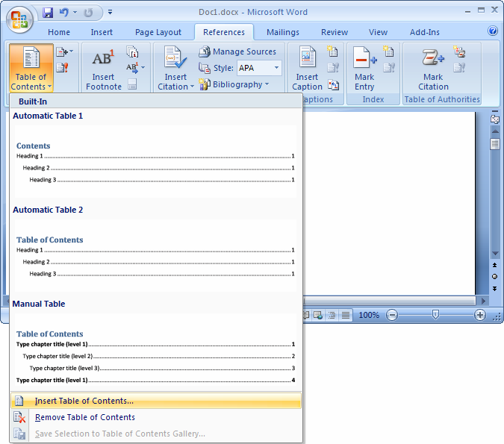Click the zoom slider handle
Screen dimensions: 504x444
[435, 314]
